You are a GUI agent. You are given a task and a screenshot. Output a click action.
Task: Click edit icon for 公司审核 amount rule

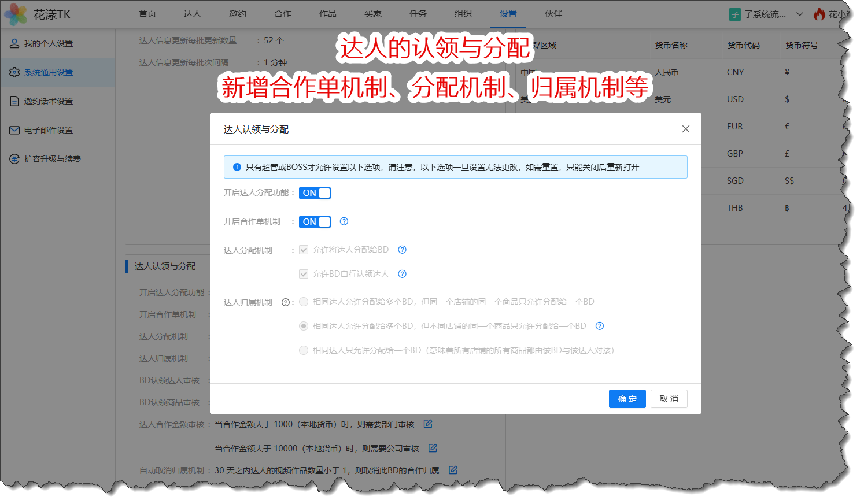click(x=433, y=449)
